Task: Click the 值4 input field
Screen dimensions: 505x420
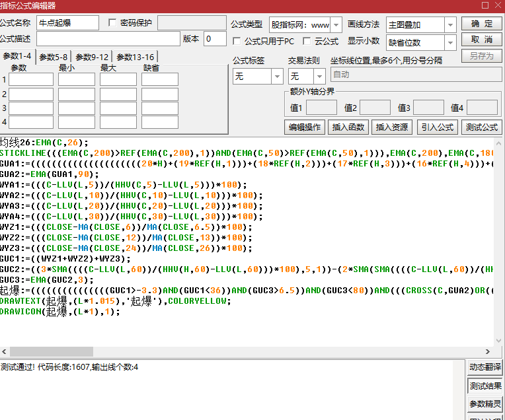Action: (x=482, y=108)
